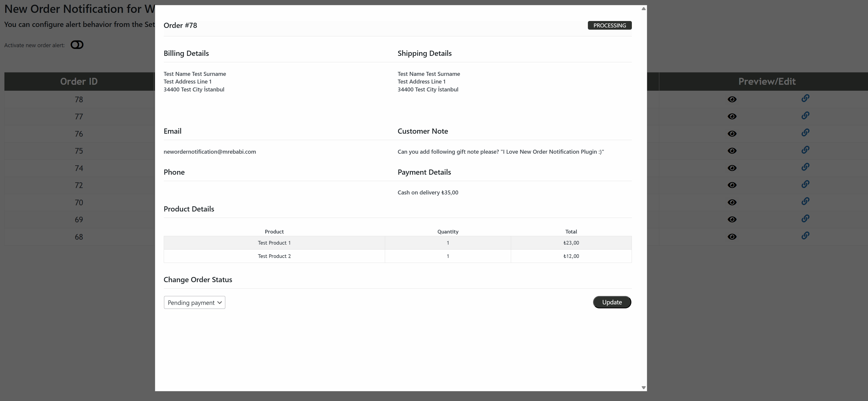The image size is (868, 401).
Task: Preview order 72 with the eye icon
Action: pos(732,185)
